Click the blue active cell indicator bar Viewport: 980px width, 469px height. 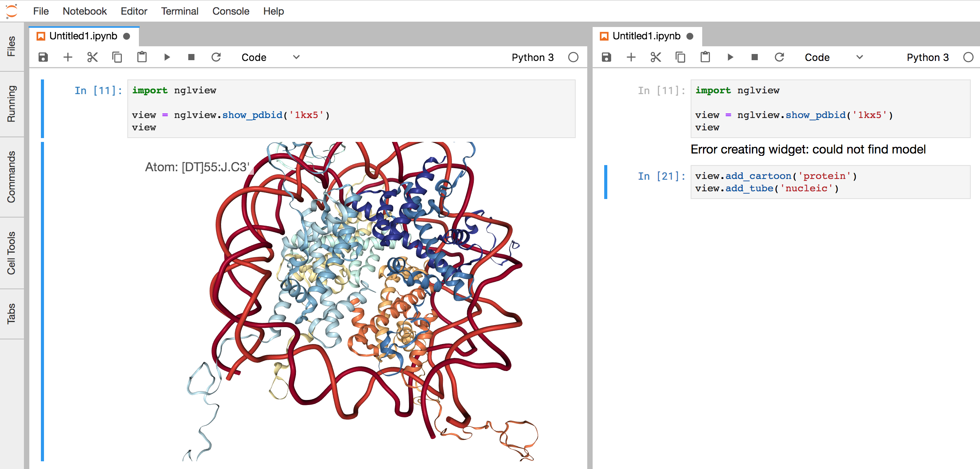tap(606, 182)
